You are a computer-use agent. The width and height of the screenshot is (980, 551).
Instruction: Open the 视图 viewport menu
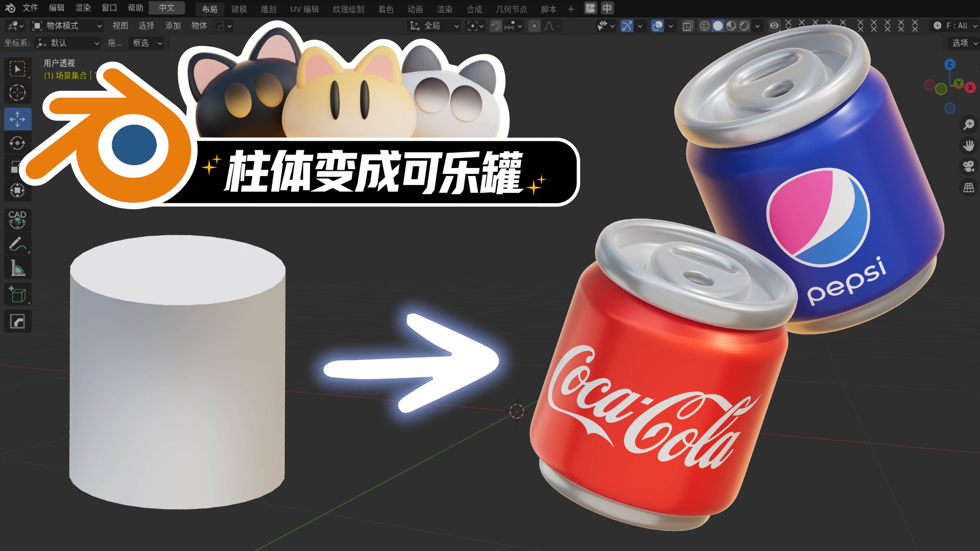120,26
